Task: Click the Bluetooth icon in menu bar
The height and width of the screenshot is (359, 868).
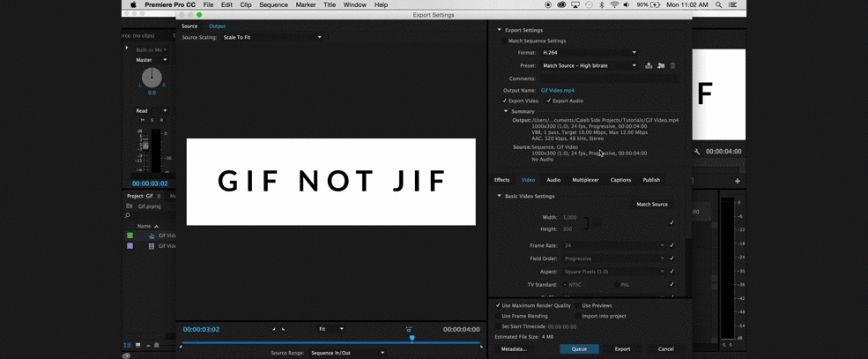Action: point(602,4)
